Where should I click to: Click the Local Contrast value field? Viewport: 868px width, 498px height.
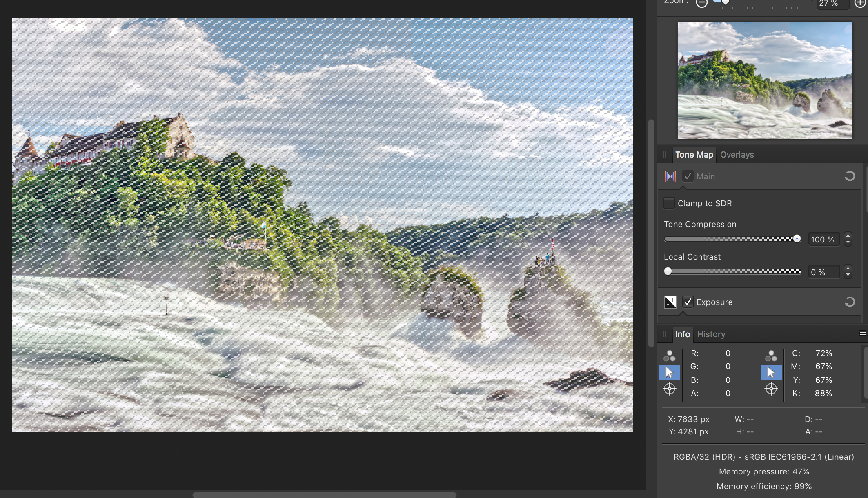824,272
